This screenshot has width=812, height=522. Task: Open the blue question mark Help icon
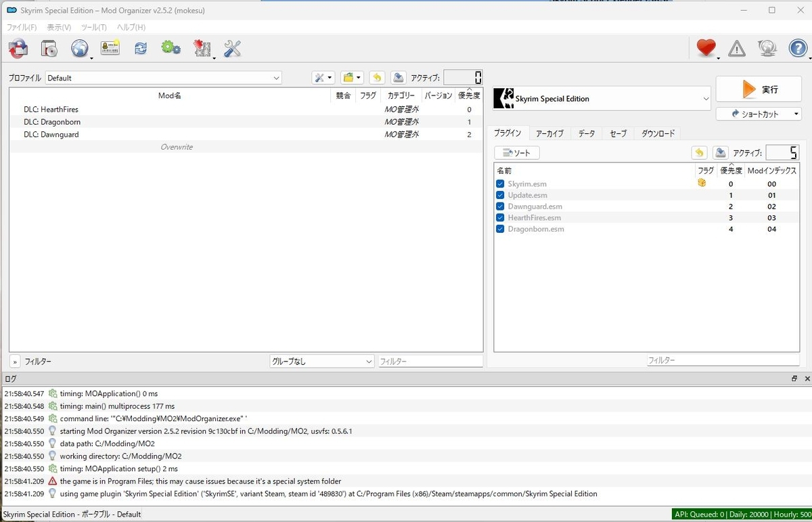[x=798, y=48]
